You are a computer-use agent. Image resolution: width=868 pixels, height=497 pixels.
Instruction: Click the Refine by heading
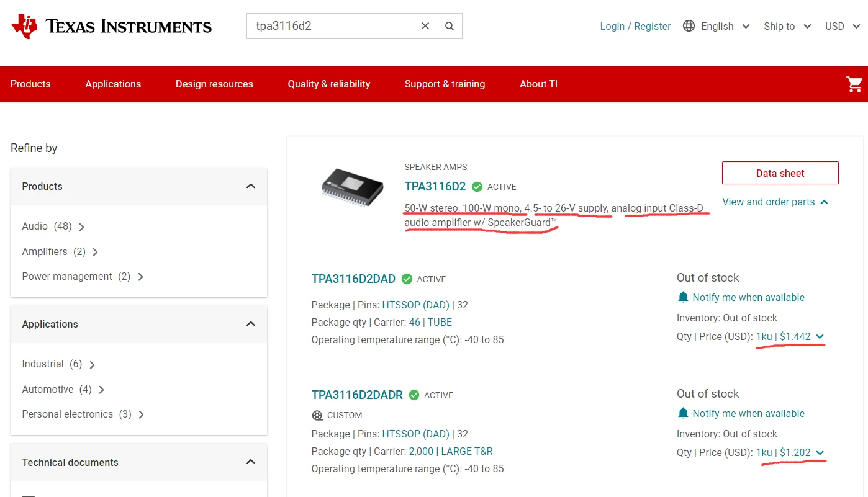tap(34, 148)
